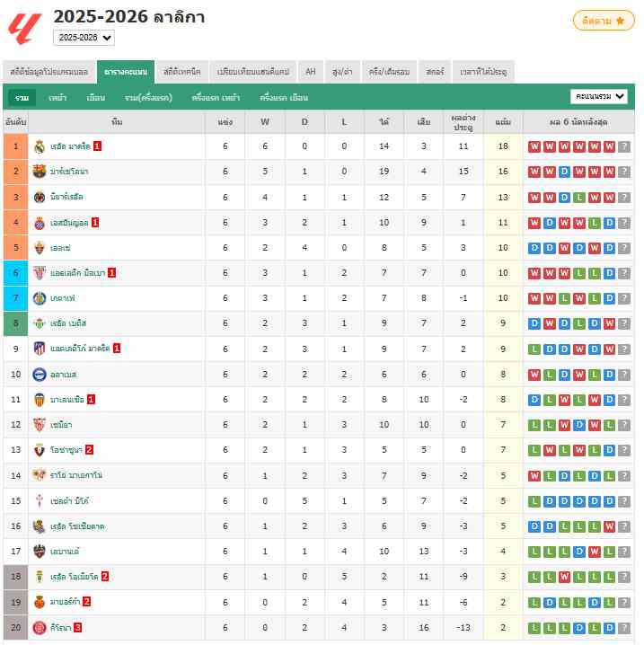Open the สูง/ต่ำ tab
The image size is (644, 645).
(340, 71)
